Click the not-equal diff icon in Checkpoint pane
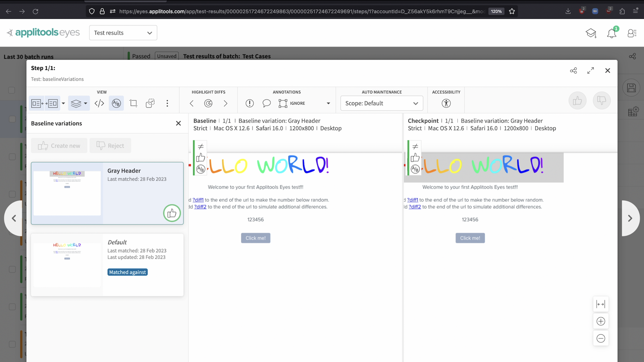 [415, 147]
